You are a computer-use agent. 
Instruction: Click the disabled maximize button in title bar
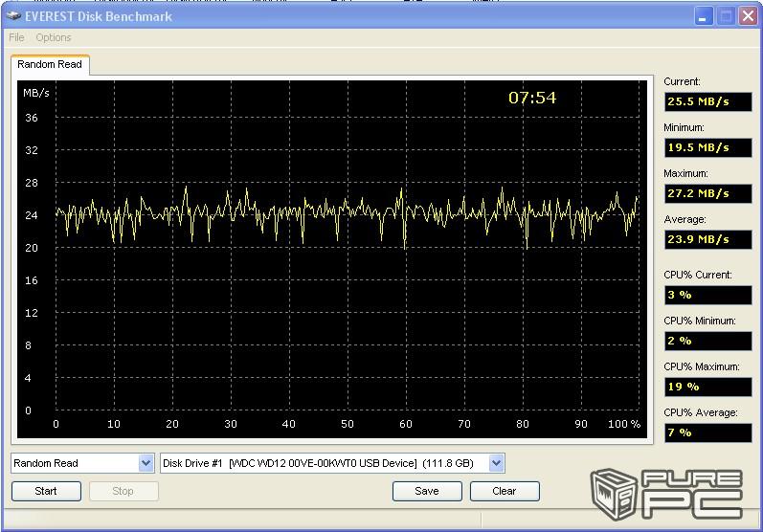(x=725, y=16)
